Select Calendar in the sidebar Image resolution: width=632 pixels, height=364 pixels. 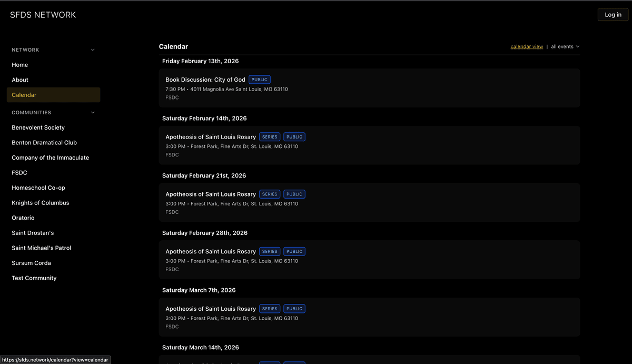click(x=24, y=94)
